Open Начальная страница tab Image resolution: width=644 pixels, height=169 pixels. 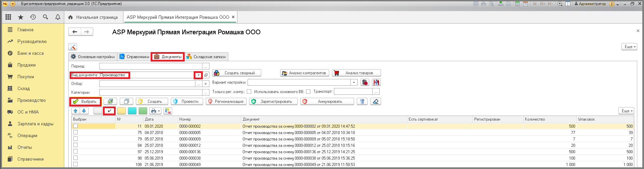pos(93,17)
